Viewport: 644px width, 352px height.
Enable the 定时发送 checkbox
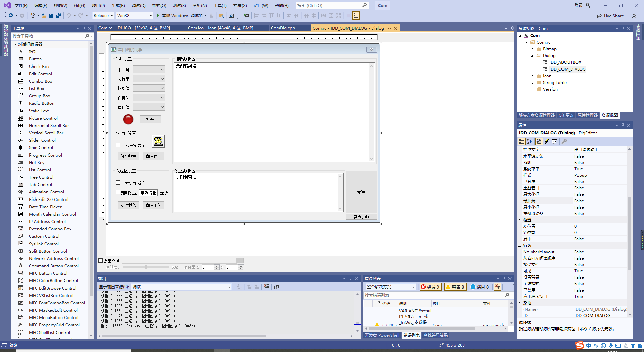click(x=118, y=193)
